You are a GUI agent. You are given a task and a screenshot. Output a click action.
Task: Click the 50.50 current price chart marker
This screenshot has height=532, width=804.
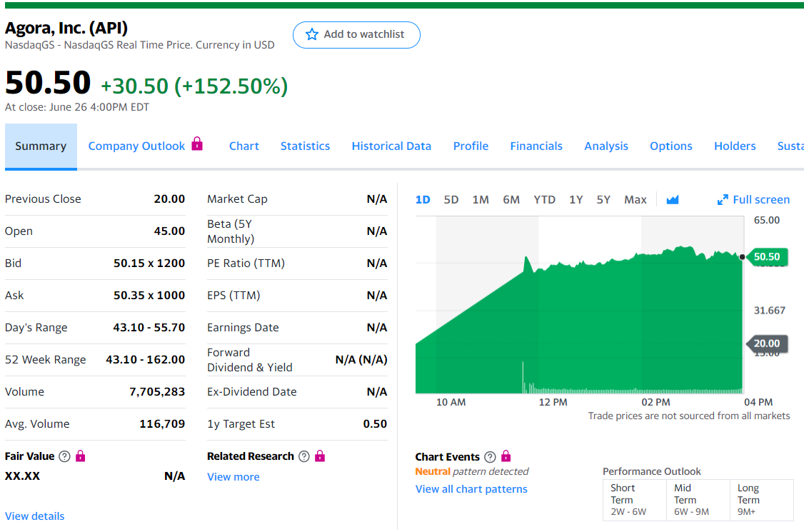[767, 256]
